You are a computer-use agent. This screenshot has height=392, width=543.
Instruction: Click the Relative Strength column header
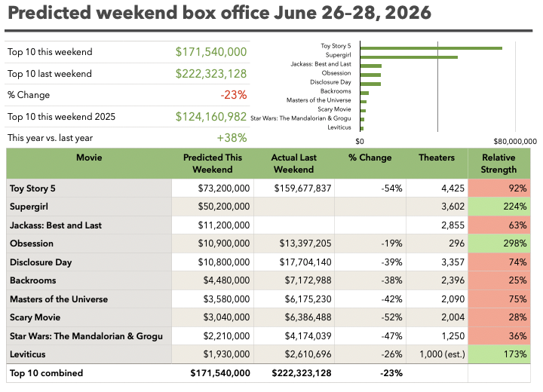[x=499, y=164]
